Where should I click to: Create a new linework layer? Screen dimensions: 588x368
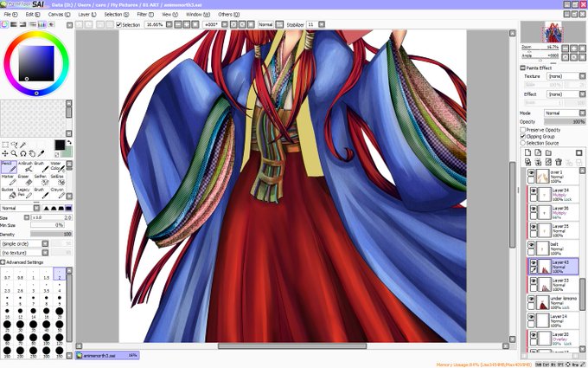(538, 152)
